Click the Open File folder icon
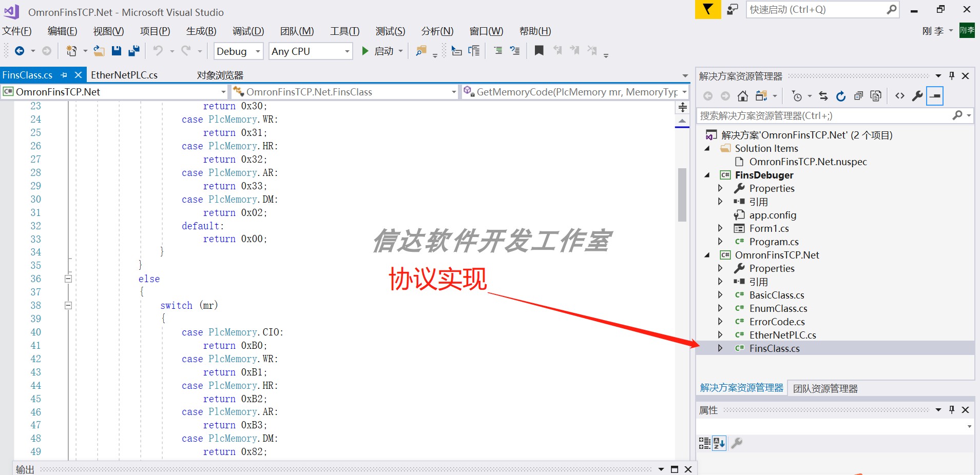 [x=99, y=51]
